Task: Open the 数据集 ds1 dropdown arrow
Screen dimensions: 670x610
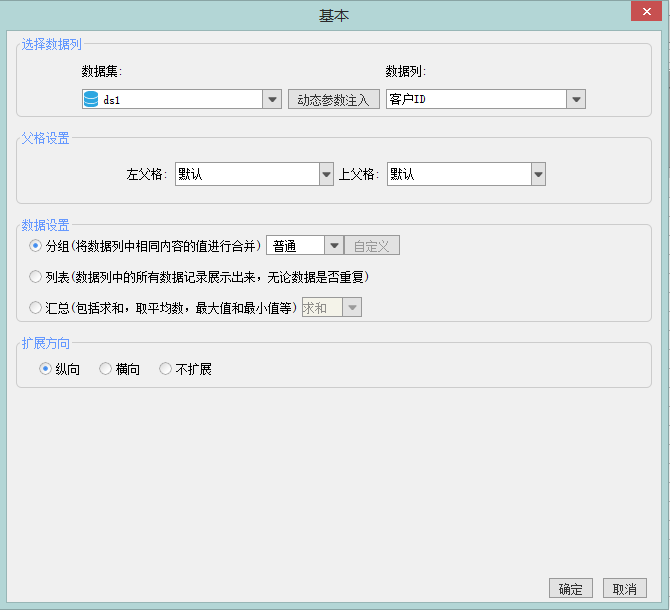Action: coord(272,99)
